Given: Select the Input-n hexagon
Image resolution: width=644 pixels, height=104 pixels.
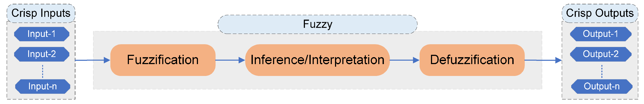Looking at the screenshot, I should (43, 87).
